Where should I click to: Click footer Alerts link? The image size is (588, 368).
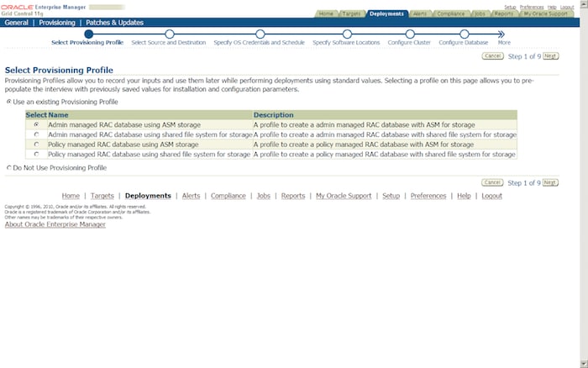pyautogui.click(x=191, y=196)
